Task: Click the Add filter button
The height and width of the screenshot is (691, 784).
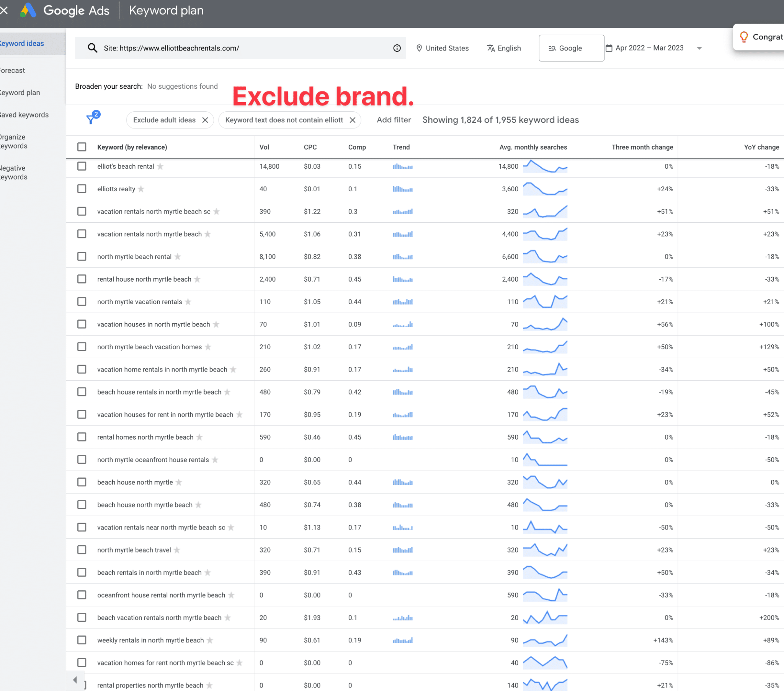Action: pos(394,120)
